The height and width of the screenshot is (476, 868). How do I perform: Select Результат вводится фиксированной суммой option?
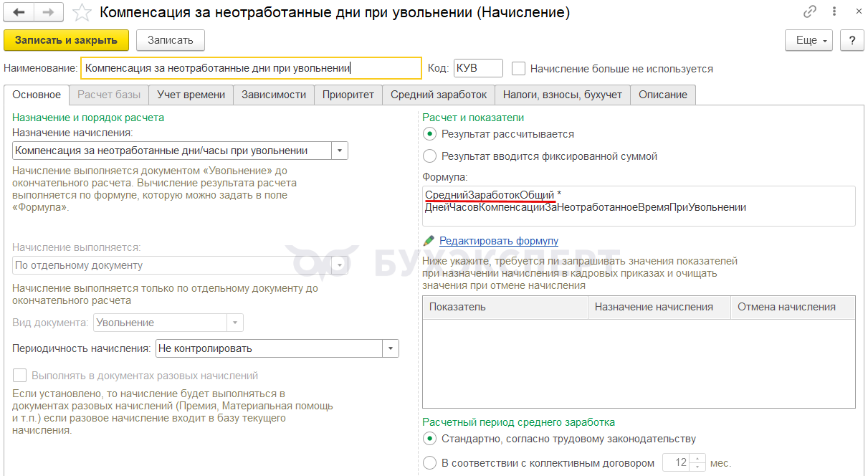[x=429, y=156]
